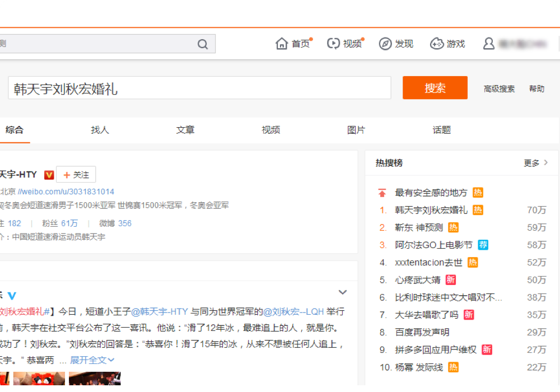
Task: Expand full post text with 展开全文
Action: coord(92,360)
